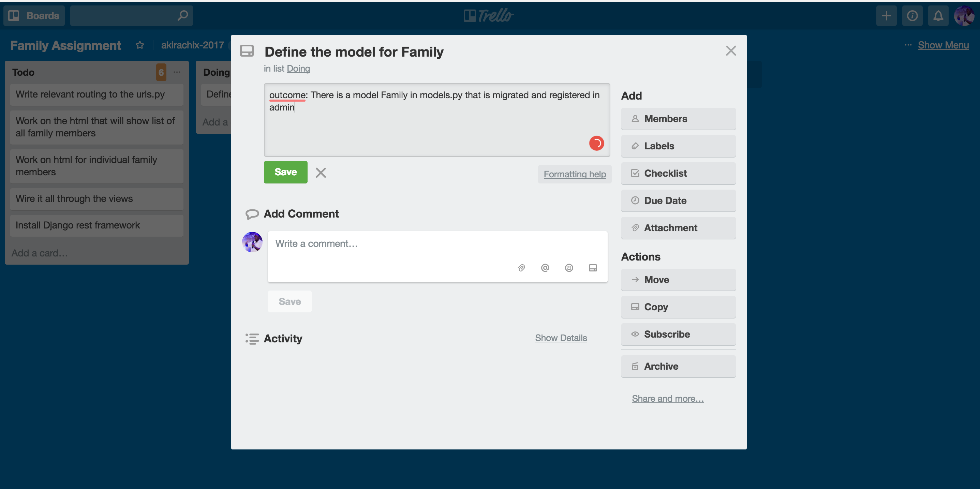The height and width of the screenshot is (489, 980).
Task: Click the plus create icon in header
Action: click(x=887, y=16)
